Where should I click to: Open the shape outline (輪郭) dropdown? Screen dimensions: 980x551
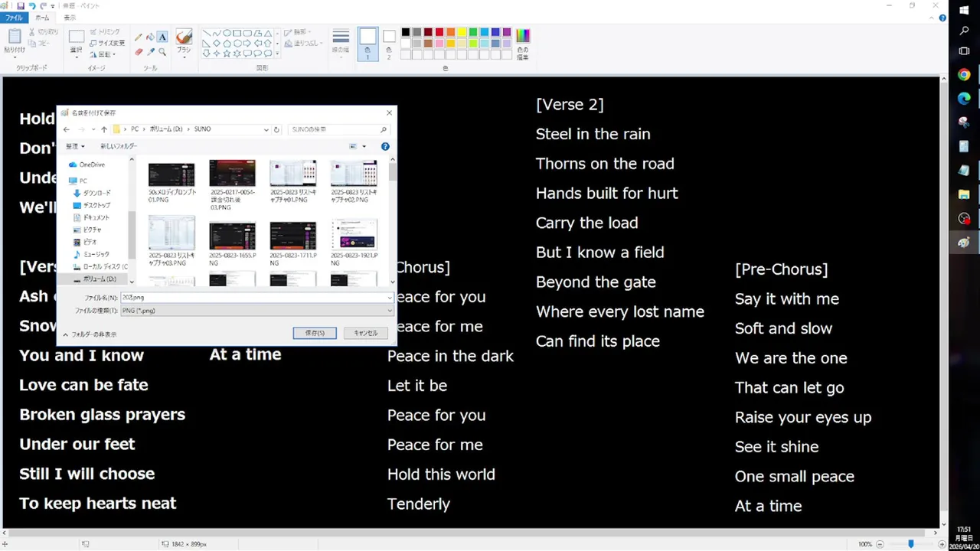(298, 32)
